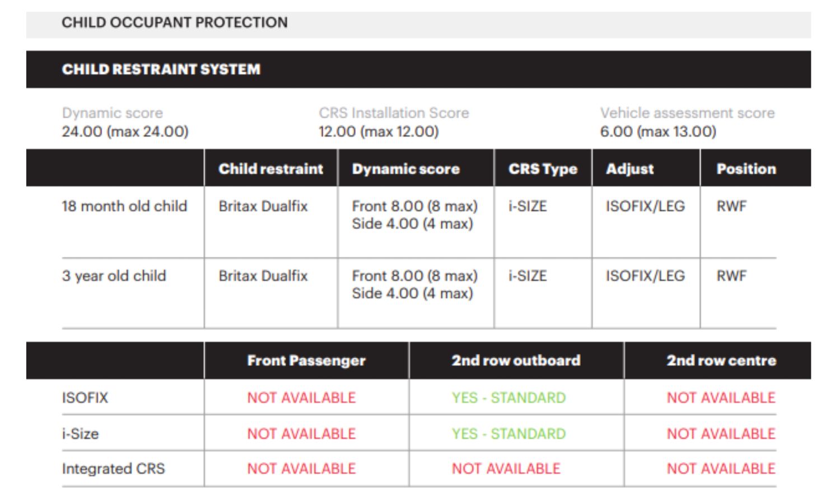Select the Vehicle assessment score value
This screenshot has height=504, width=840.
tap(658, 132)
